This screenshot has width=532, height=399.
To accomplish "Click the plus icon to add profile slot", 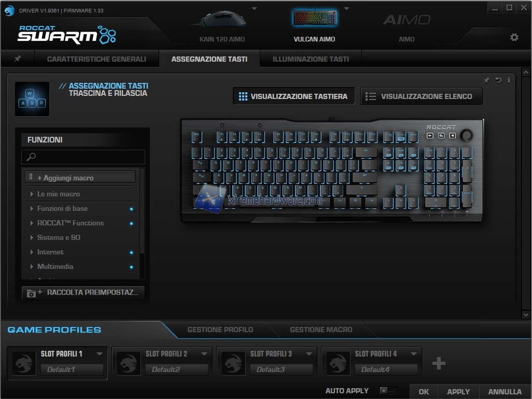I will (x=439, y=363).
